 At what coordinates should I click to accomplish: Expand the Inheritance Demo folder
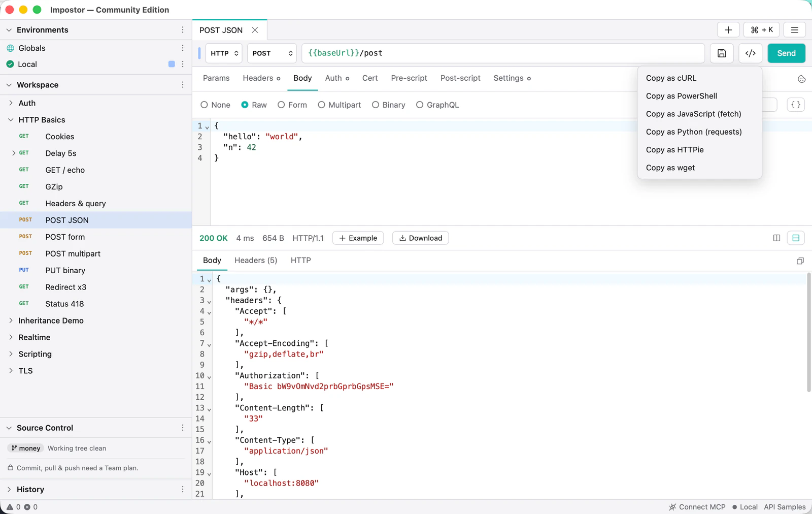11,320
